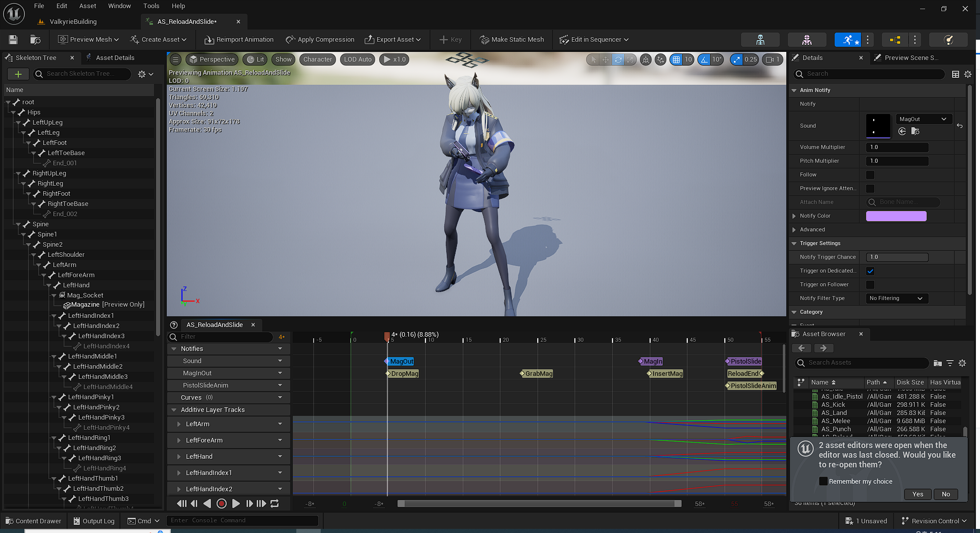980x533 pixels.
Task: Click the Volume Multiplier value field
Action: click(897, 147)
